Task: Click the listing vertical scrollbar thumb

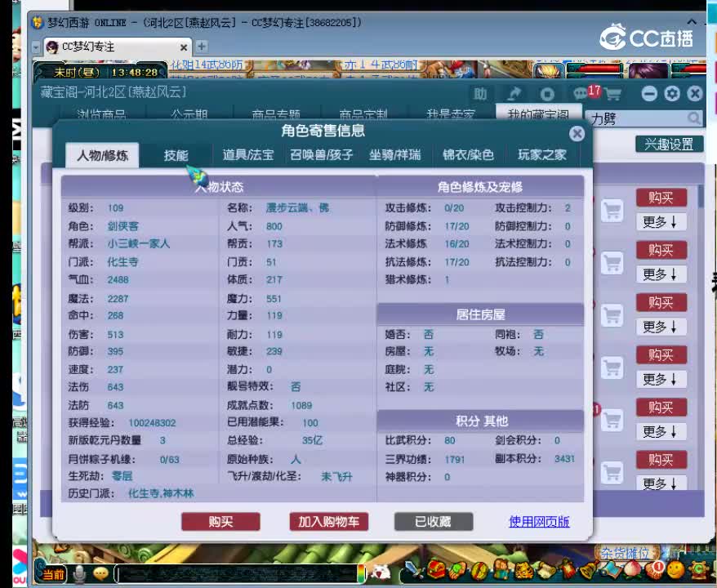Action: pyautogui.click(x=701, y=197)
